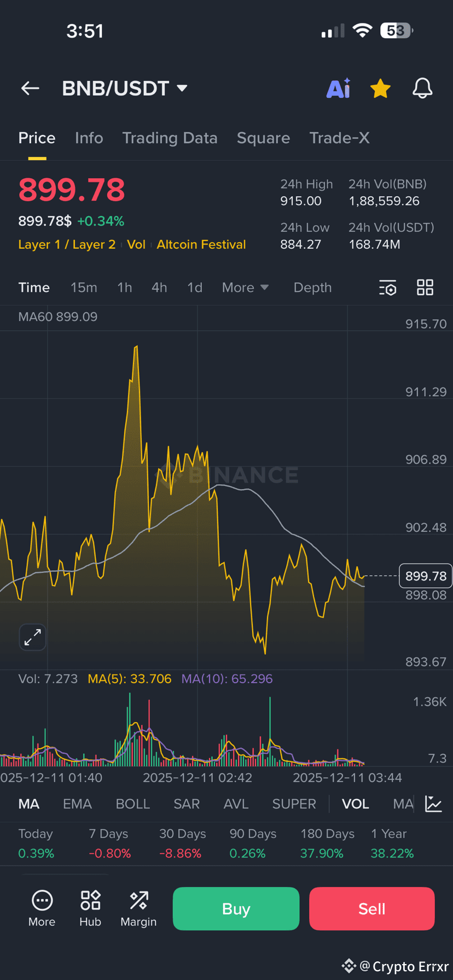The height and width of the screenshot is (980, 453).
Task: Open indicator chart line icon
Action: (433, 804)
